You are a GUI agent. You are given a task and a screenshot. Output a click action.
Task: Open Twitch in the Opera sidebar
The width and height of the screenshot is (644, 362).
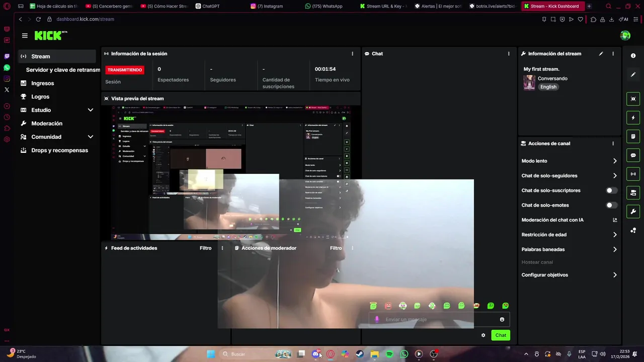[x=7, y=56]
